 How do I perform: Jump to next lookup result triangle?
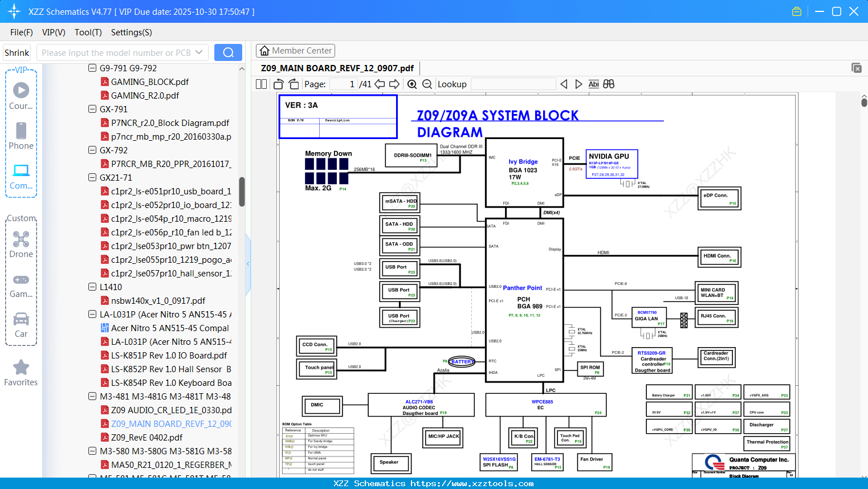578,84
